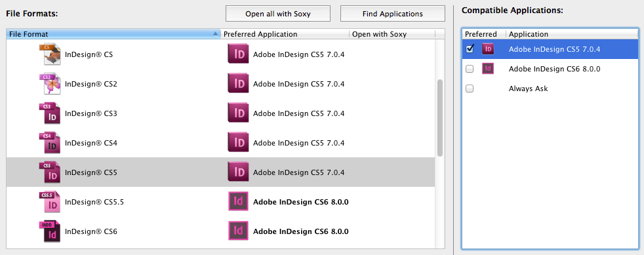Click preferred app icon in InDesign CS2 row
This screenshot has width=644, height=255.
click(238, 84)
